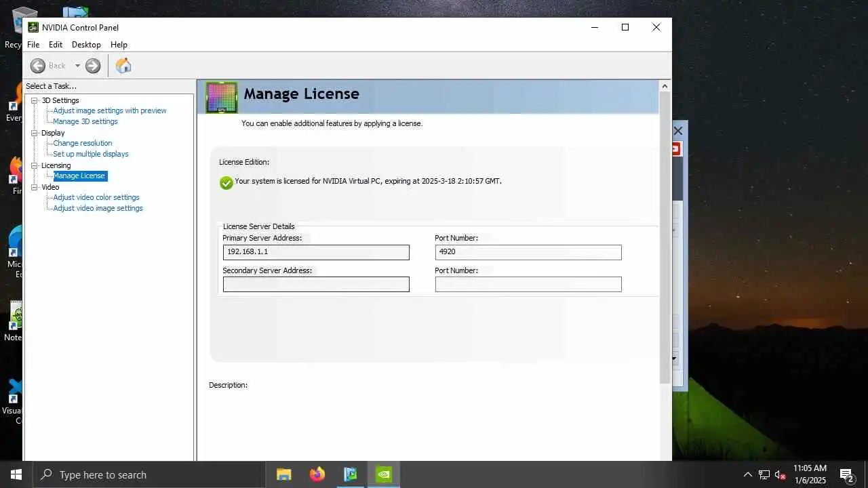This screenshot has height=488, width=868.
Task: Open Manage 3D settings
Action: [85, 121]
